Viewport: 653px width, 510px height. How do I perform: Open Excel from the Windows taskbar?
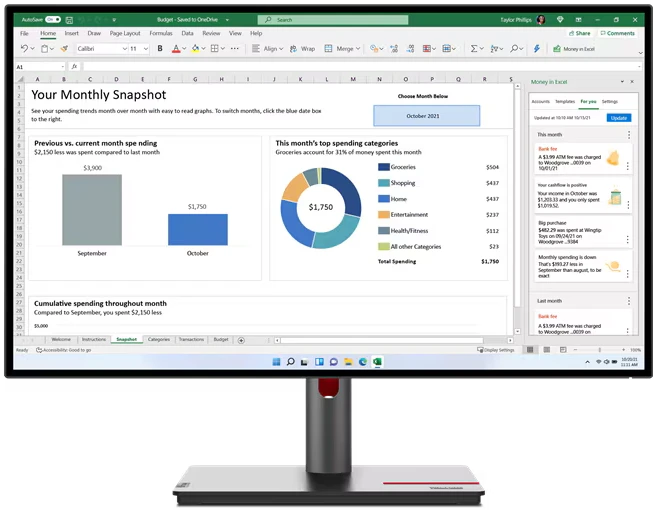coord(377,361)
